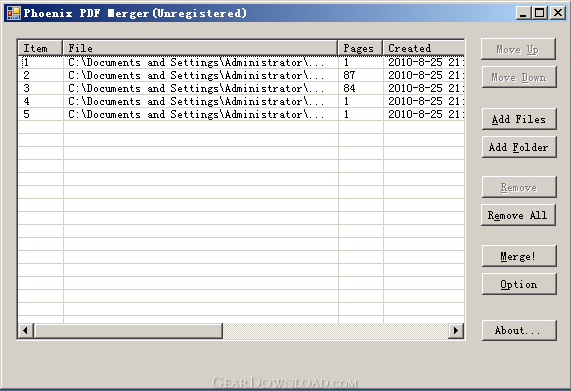The width and height of the screenshot is (571, 391).
Task: Select item 3 in the list
Action: click(x=241, y=88)
